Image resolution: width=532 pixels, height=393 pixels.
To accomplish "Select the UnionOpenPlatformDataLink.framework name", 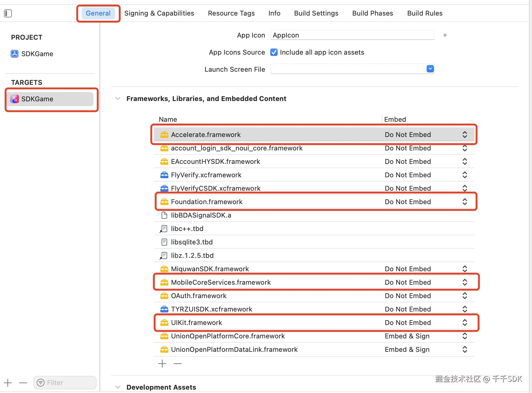I will click(x=234, y=350).
